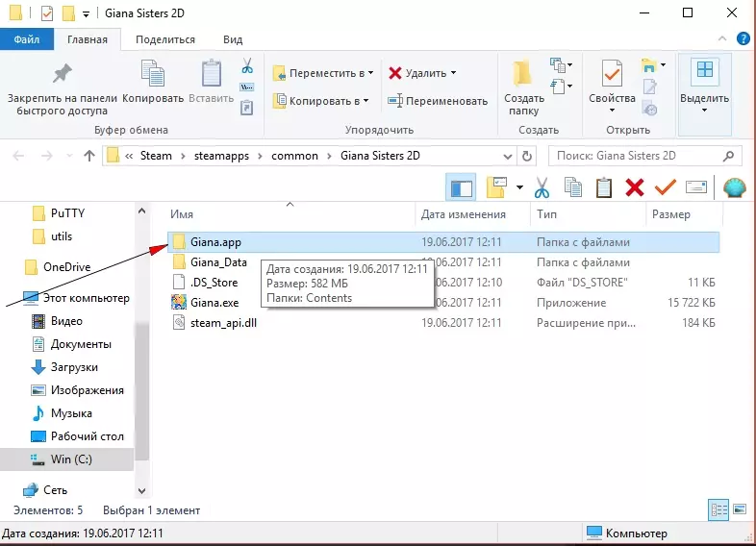Screen dimensions: 756x546
Task: Click the scissors icon in secondary toolbar
Action: [542, 187]
